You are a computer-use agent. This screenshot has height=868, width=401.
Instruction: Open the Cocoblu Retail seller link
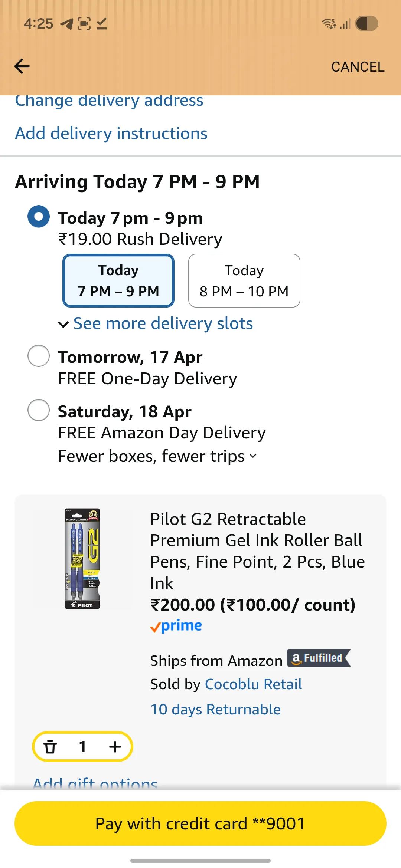click(253, 684)
